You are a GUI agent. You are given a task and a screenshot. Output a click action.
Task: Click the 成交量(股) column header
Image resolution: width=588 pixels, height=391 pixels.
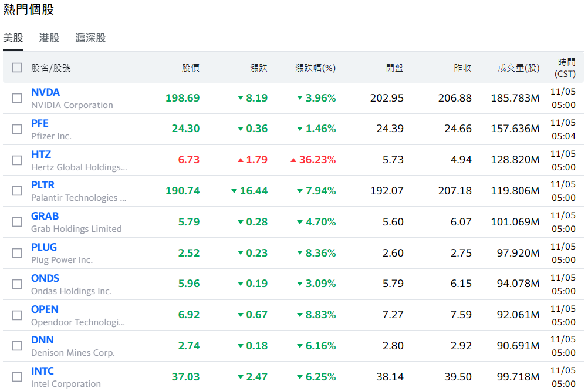(x=518, y=68)
